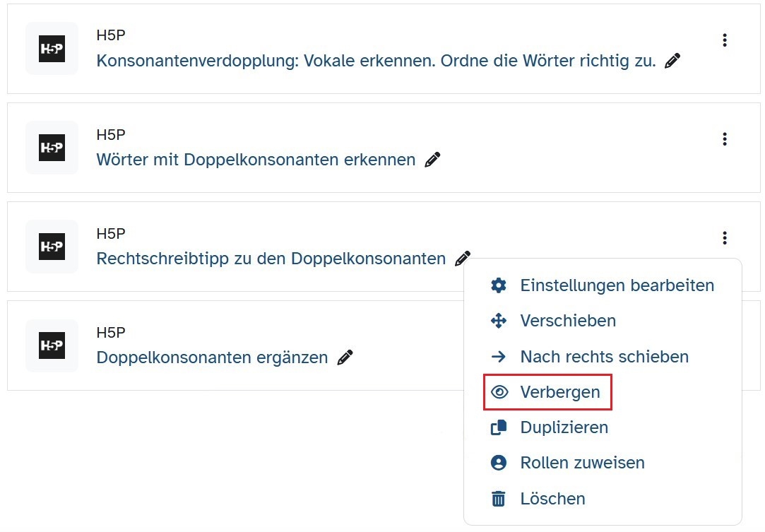Collapse three-dot menu of Rechtschreibtipp activity

pos(724,238)
